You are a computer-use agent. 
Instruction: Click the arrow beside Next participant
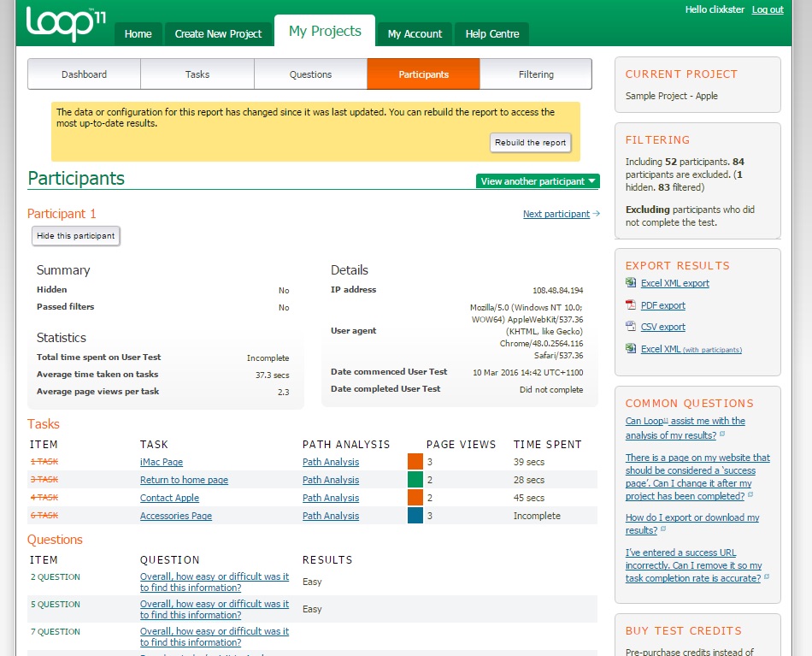(x=596, y=214)
